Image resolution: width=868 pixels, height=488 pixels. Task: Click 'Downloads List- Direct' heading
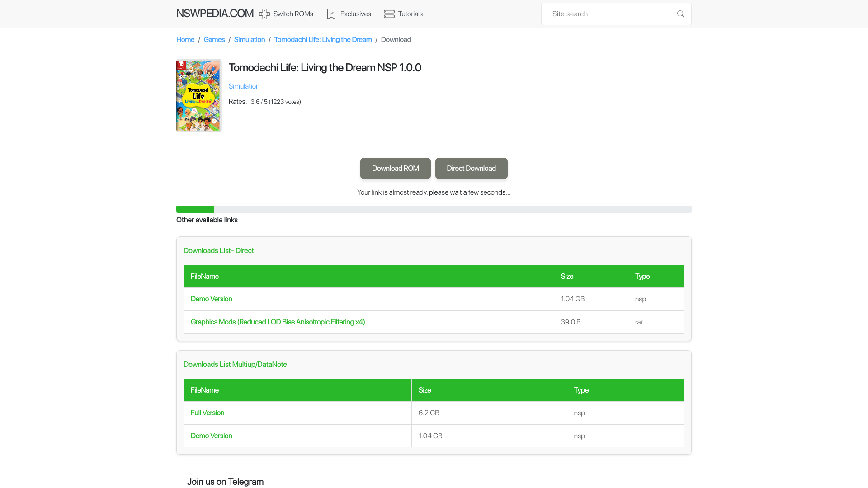tap(219, 251)
